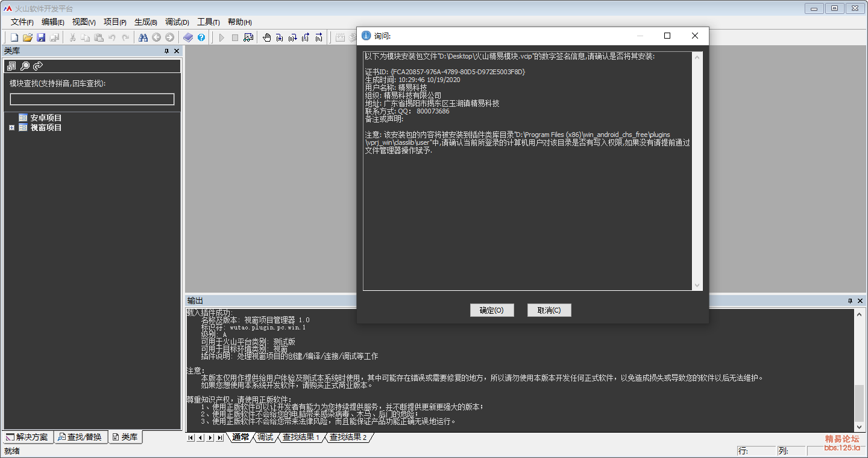Click the dialog text scrollbar down arrow
This screenshot has height=458, width=868.
[697, 285]
